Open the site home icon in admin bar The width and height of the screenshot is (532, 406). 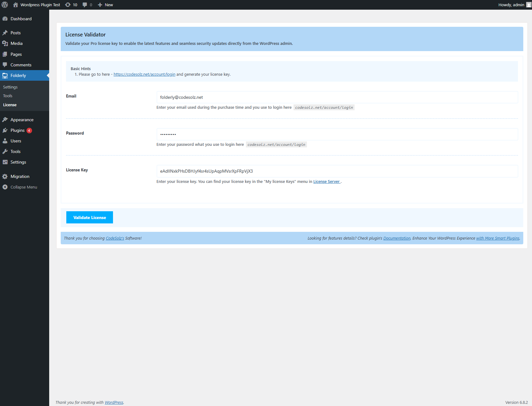(x=16, y=5)
